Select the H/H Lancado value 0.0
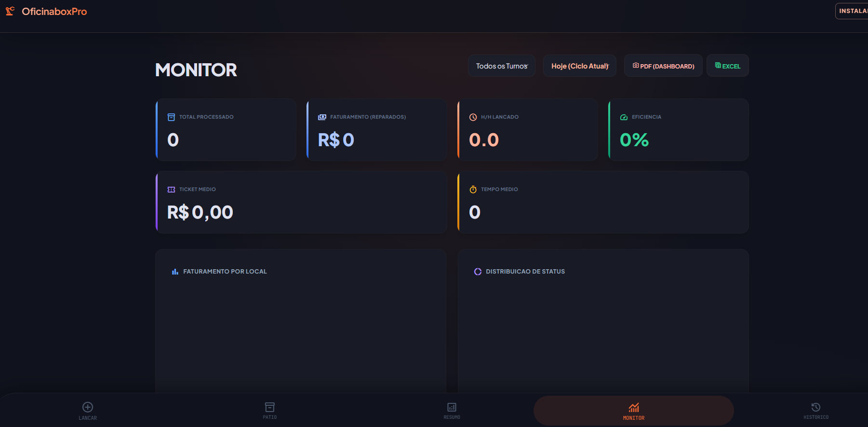Screen dimensions: 868x427 click(x=484, y=140)
